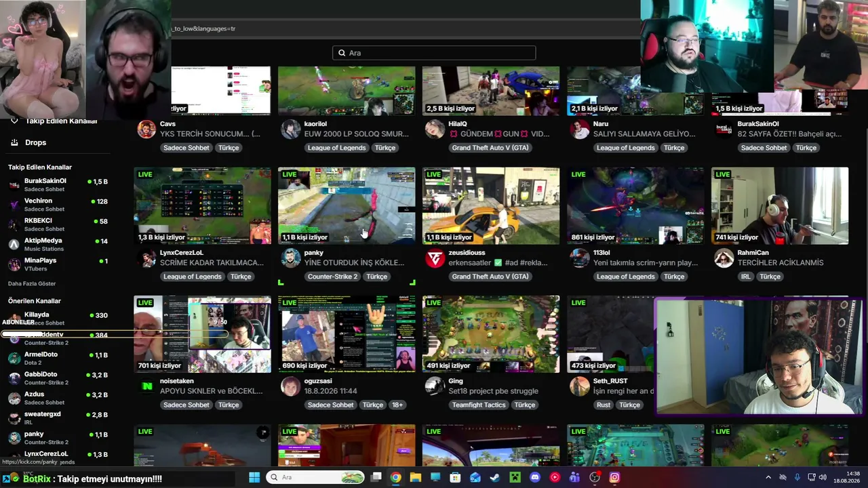The width and height of the screenshot is (868, 488).
Task: Select Teamfight Tactics tag under Ging
Action: [479, 405]
